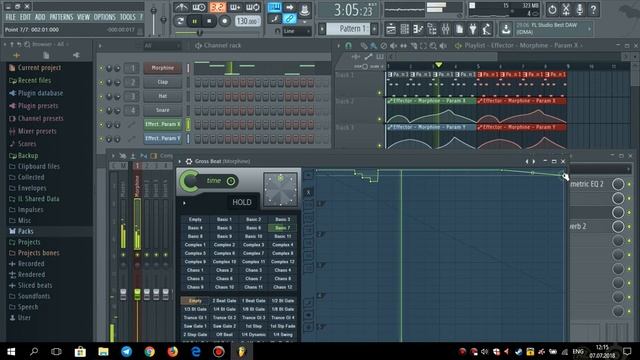Mute the Morphine channel green light

pos(101,69)
